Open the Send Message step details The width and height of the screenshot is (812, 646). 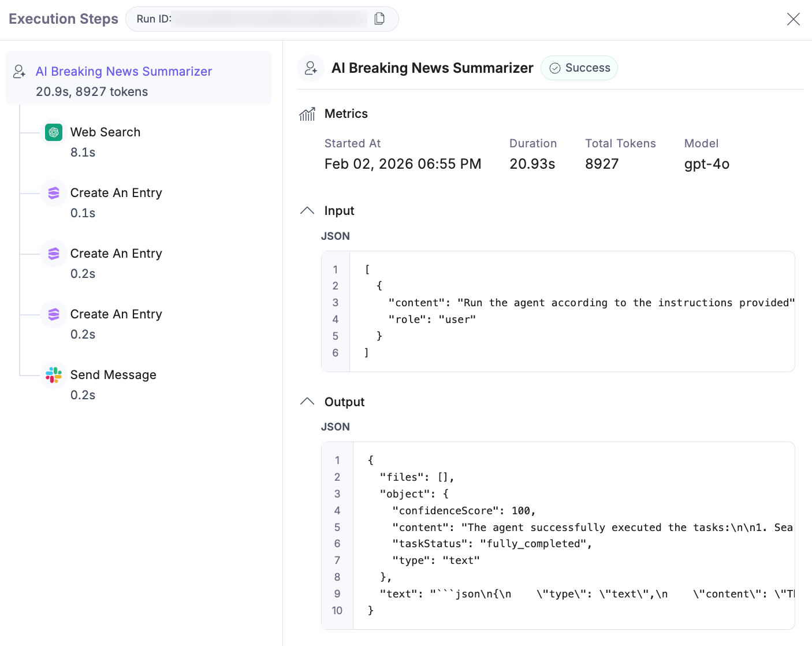pos(113,375)
